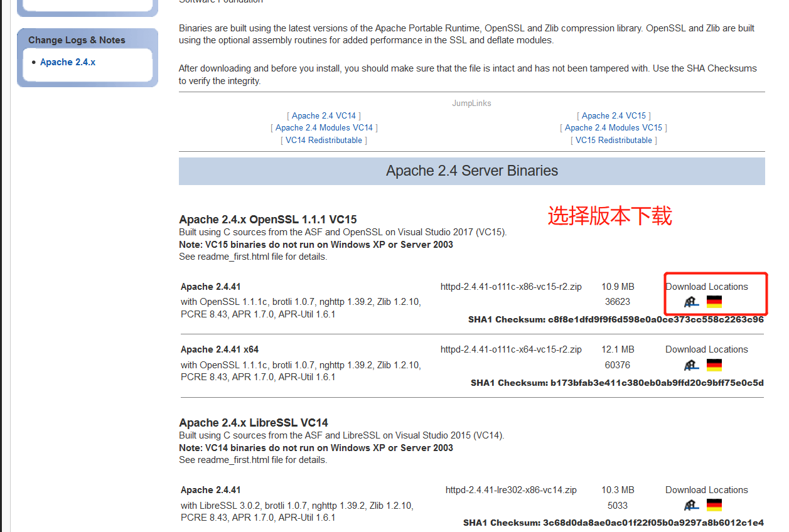
Task: Jump to VC14 Redistributable link
Action: 324,140
